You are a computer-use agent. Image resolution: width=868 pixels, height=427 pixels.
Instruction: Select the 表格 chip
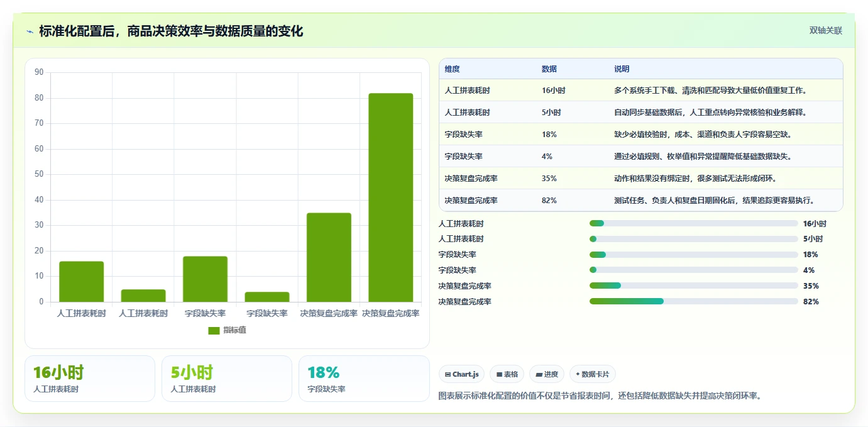(x=507, y=374)
